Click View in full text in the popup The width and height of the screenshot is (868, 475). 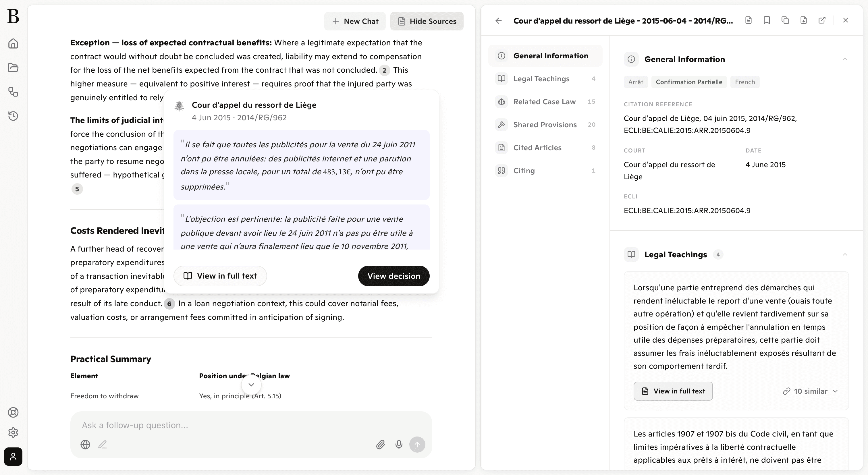(x=220, y=276)
